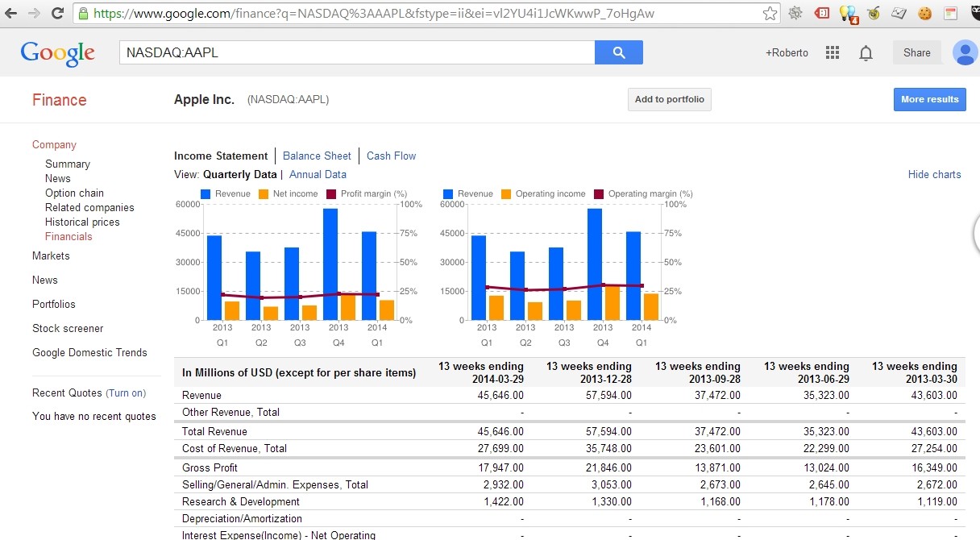Screen dimensions: 980x540
Task: Open Markets in the sidebar
Action: click(51, 256)
